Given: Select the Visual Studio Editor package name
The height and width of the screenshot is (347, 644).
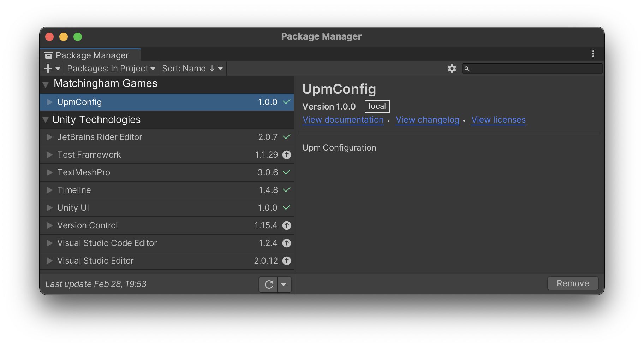Looking at the screenshot, I should click(x=95, y=261).
